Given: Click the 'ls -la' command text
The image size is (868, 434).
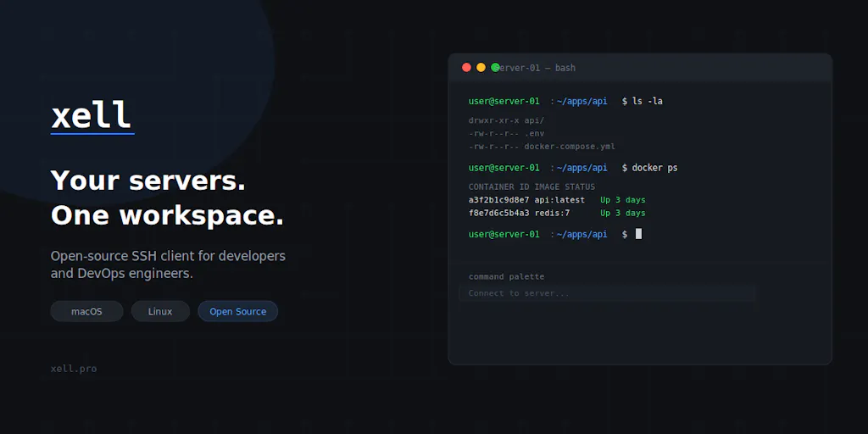Looking at the screenshot, I should coord(647,102).
